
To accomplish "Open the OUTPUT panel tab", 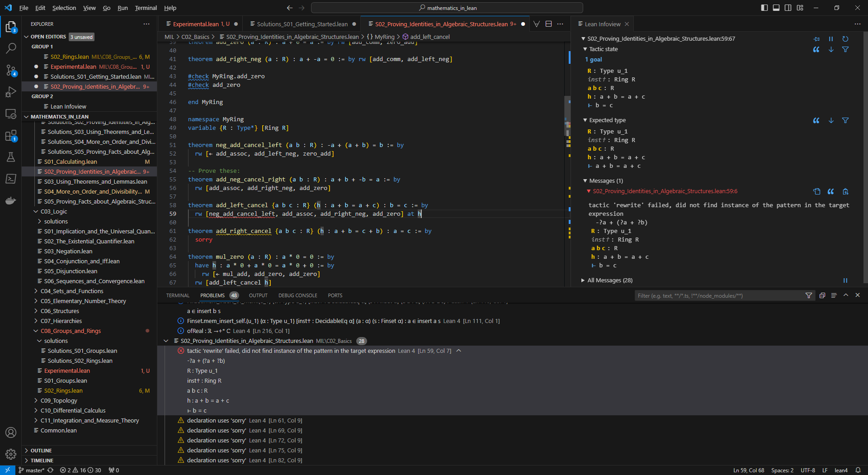I will [258, 295].
